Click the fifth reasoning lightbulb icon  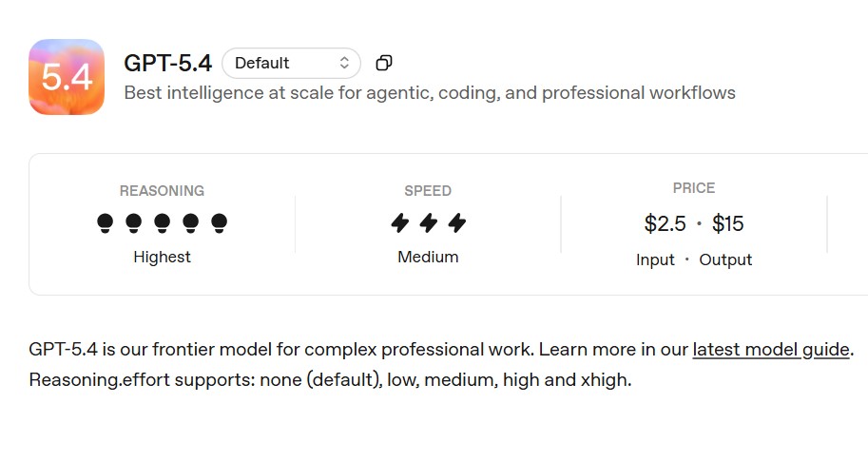[x=220, y=223]
